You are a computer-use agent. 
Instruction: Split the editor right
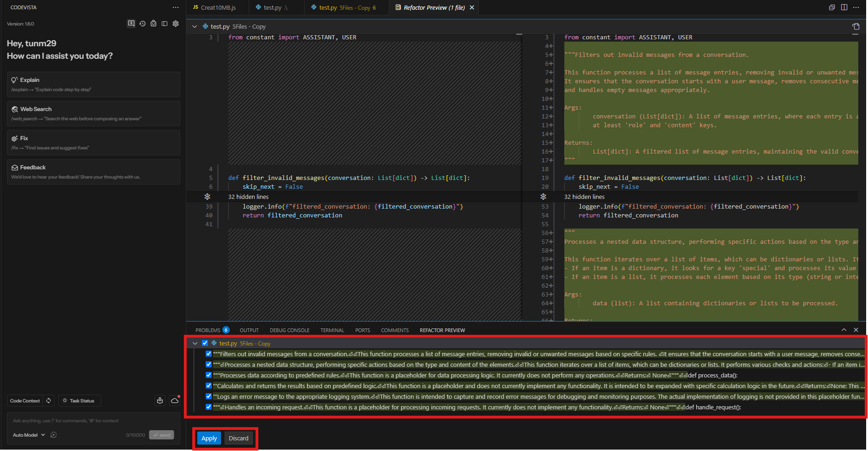(x=844, y=7)
